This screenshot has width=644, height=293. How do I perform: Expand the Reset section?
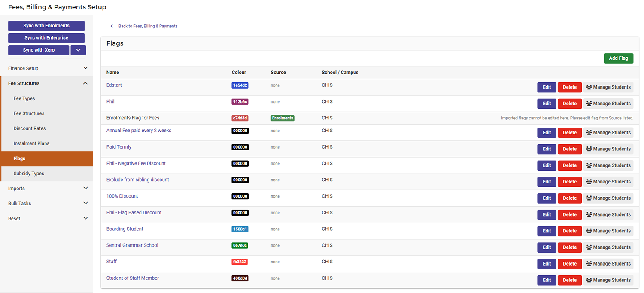[x=46, y=218]
